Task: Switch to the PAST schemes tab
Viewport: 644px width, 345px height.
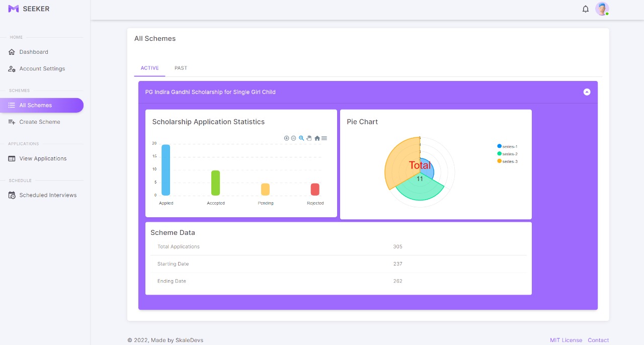Action: 181,68
